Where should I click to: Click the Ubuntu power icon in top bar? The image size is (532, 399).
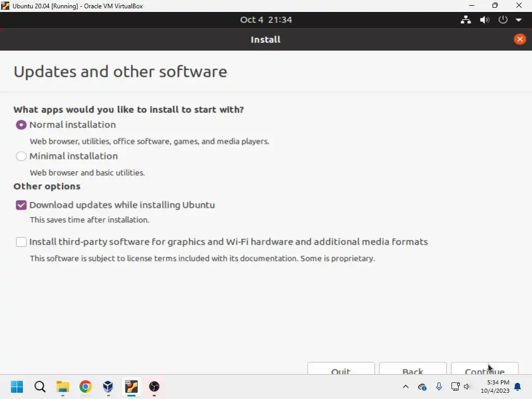[x=503, y=20]
